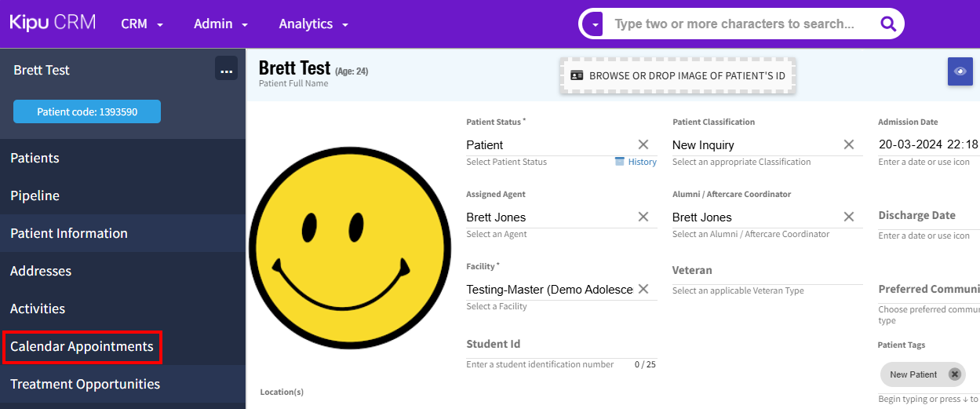
Task: Click into the Student Id field
Action: [x=549, y=345]
